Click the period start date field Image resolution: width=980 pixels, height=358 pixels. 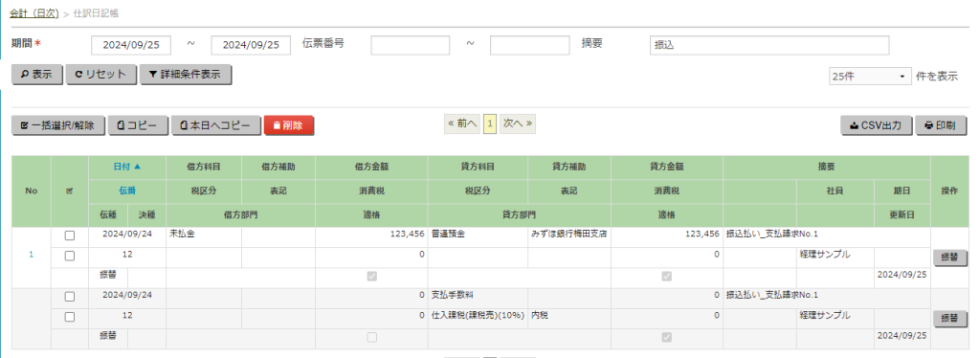130,45
